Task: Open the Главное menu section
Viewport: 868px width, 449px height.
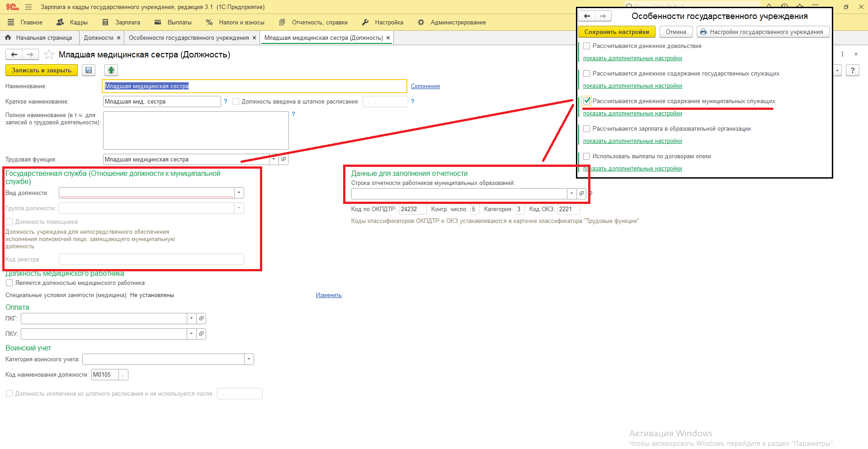Action: [x=26, y=22]
